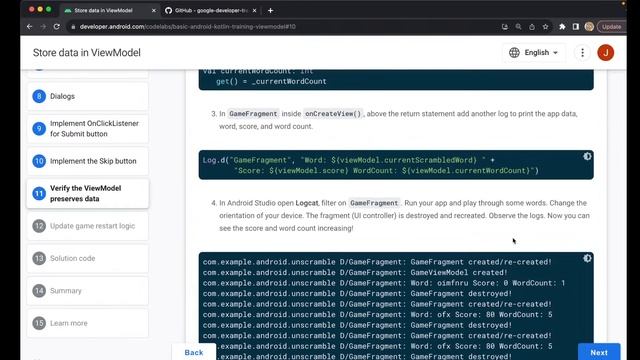Viewport: 640px width, 360px height.
Task: Go to step 14 Summary
Action: click(x=88, y=291)
